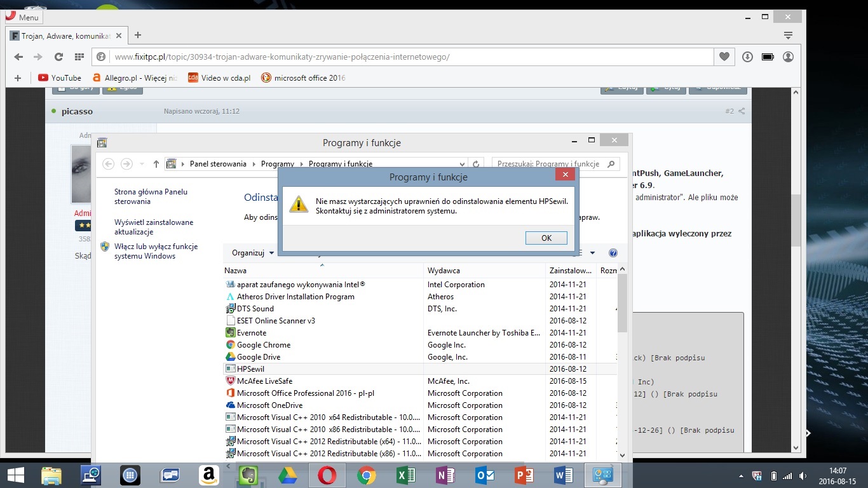Click the share icon next to post #2
Image resolution: width=868 pixels, height=488 pixels.
click(x=742, y=111)
